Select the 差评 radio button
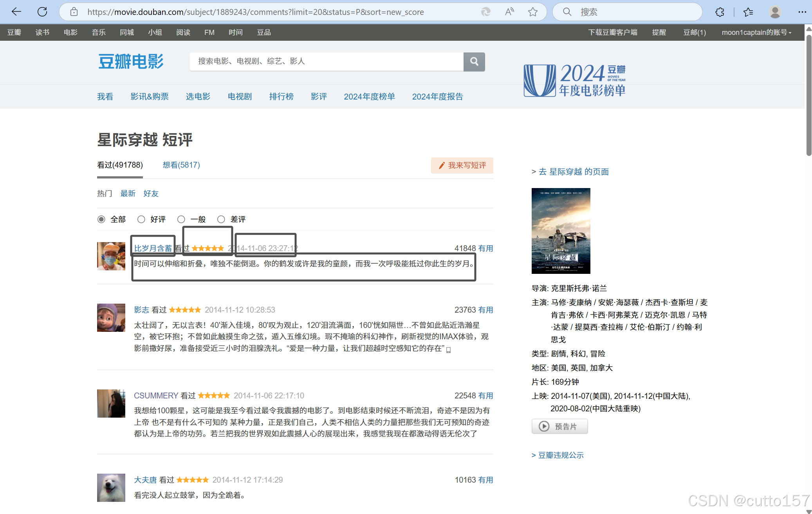The image size is (812, 514). point(221,219)
